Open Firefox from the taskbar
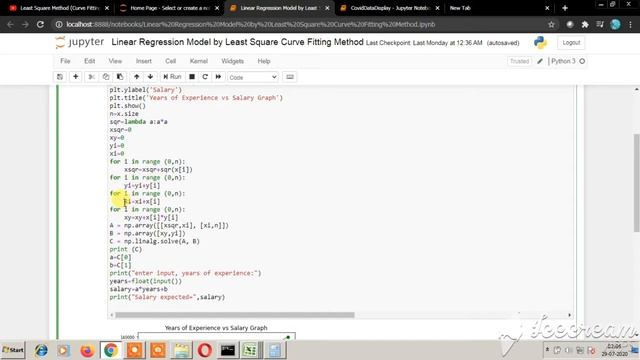Viewport: 640px width, 360px height. [87, 350]
